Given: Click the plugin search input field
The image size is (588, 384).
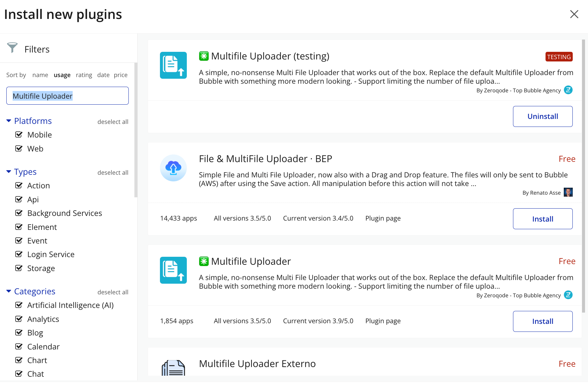Looking at the screenshot, I should (x=67, y=96).
